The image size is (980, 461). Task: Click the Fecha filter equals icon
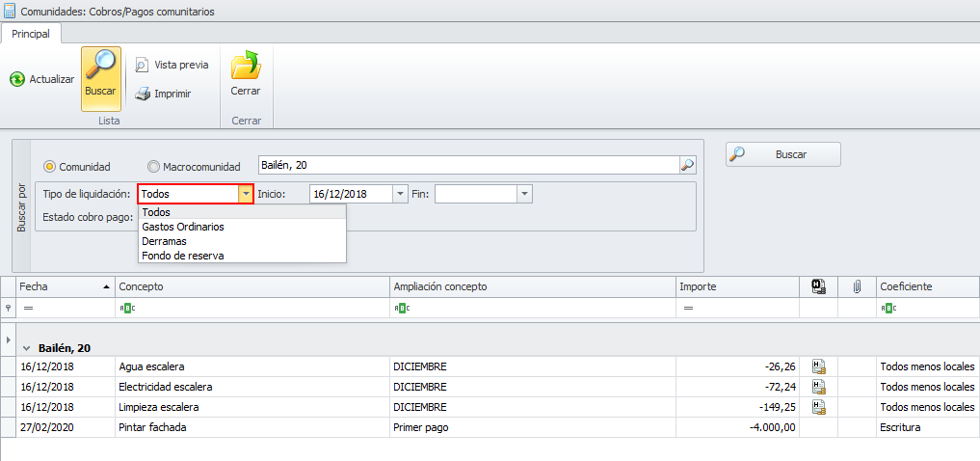coord(27,308)
